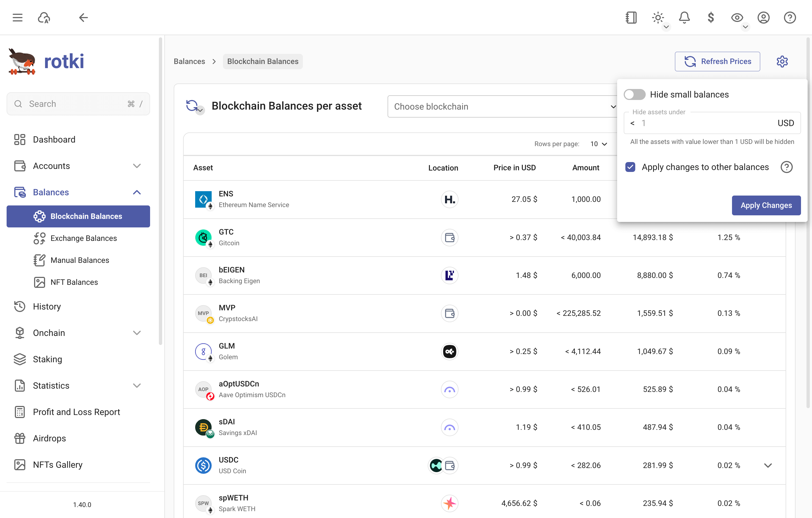Click USDC asset logo
This screenshot has width=812, height=518.
(x=203, y=466)
